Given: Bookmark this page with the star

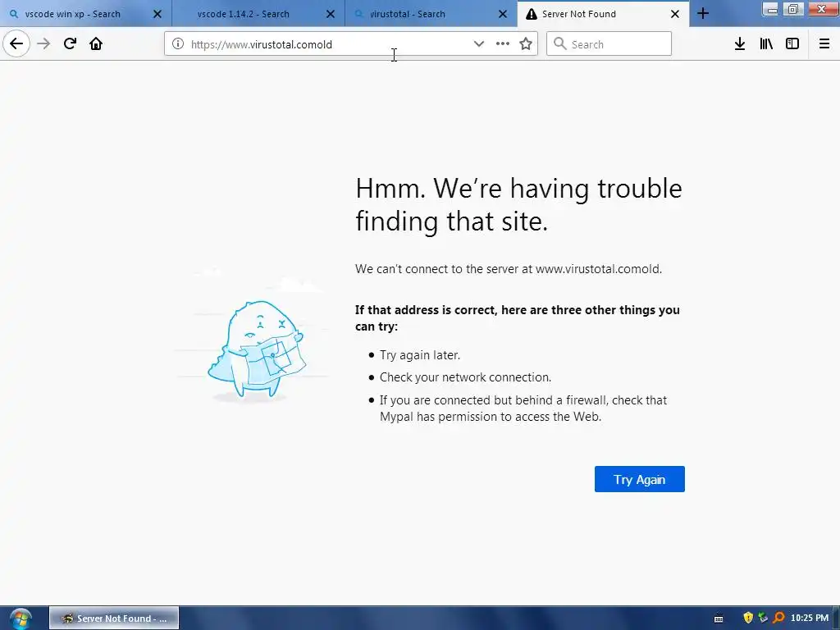Looking at the screenshot, I should pyautogui.click(x=526, y=44).
